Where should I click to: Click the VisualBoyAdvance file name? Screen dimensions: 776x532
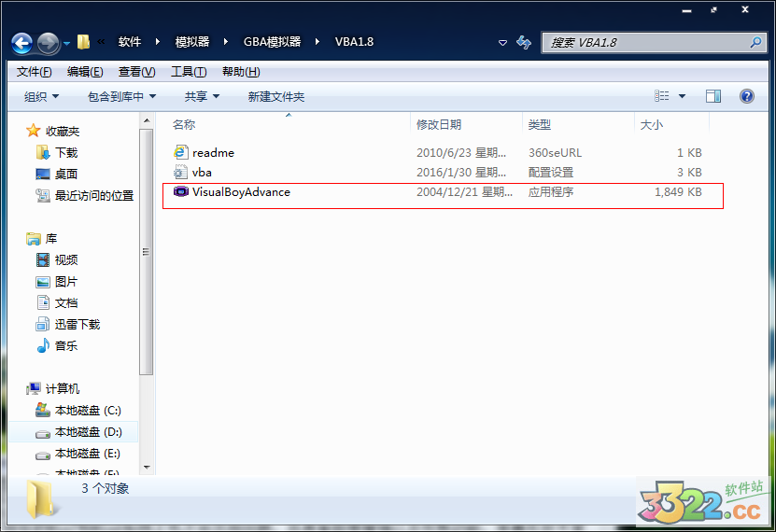point(241,192)
